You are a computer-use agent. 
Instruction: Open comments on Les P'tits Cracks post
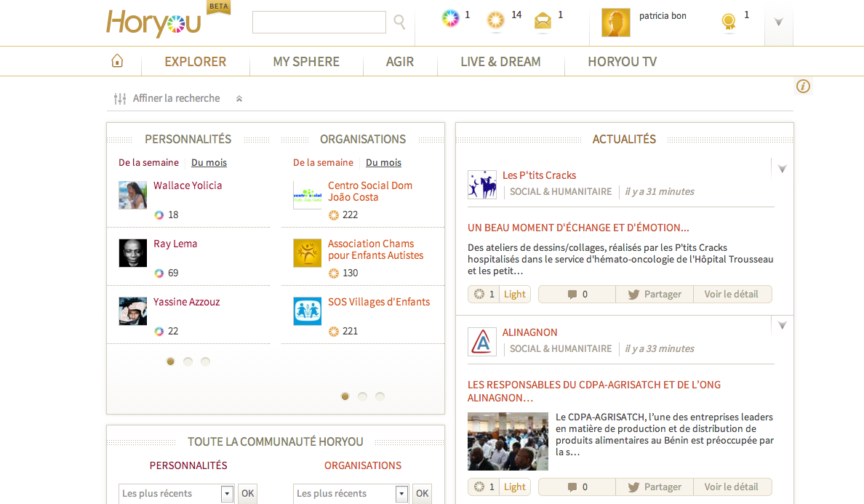(577, 294)
